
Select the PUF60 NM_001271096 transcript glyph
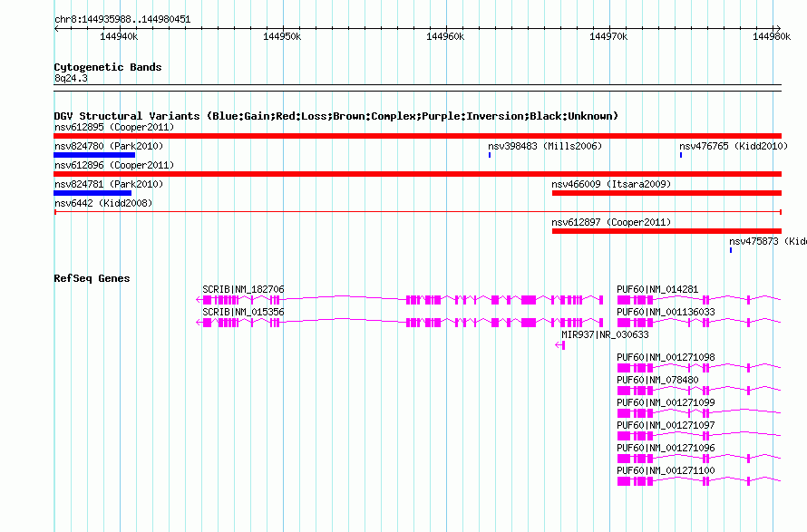click(699, 459)
